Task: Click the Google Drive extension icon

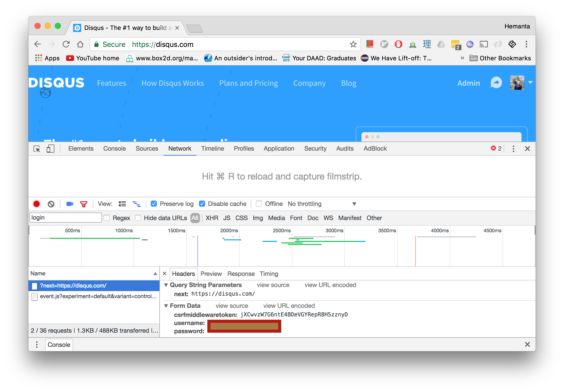Action: click(x=441, y=44)
